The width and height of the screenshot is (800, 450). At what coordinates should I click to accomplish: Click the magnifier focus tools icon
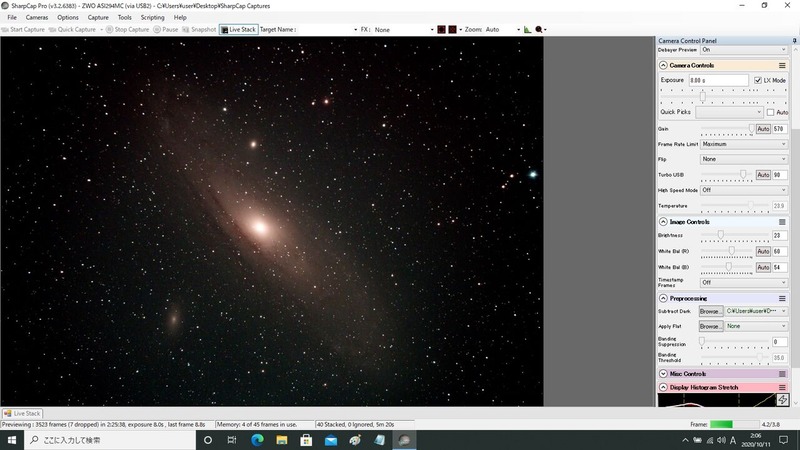coord(539,30)
